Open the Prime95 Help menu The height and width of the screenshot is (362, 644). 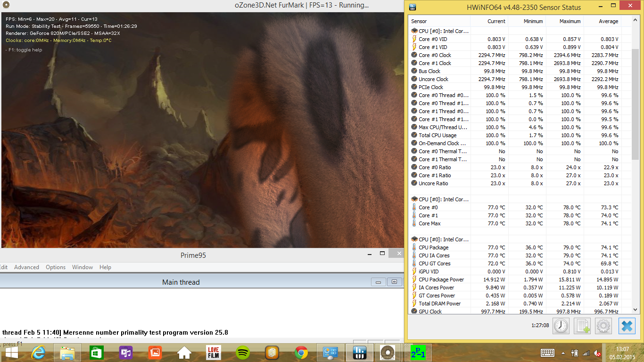(x=105, y=267)
